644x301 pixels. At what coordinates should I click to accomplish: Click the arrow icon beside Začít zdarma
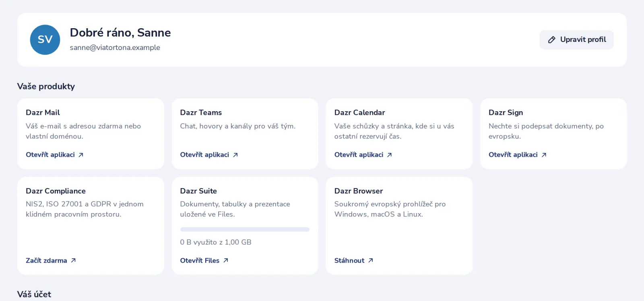(x=73, y=260)
